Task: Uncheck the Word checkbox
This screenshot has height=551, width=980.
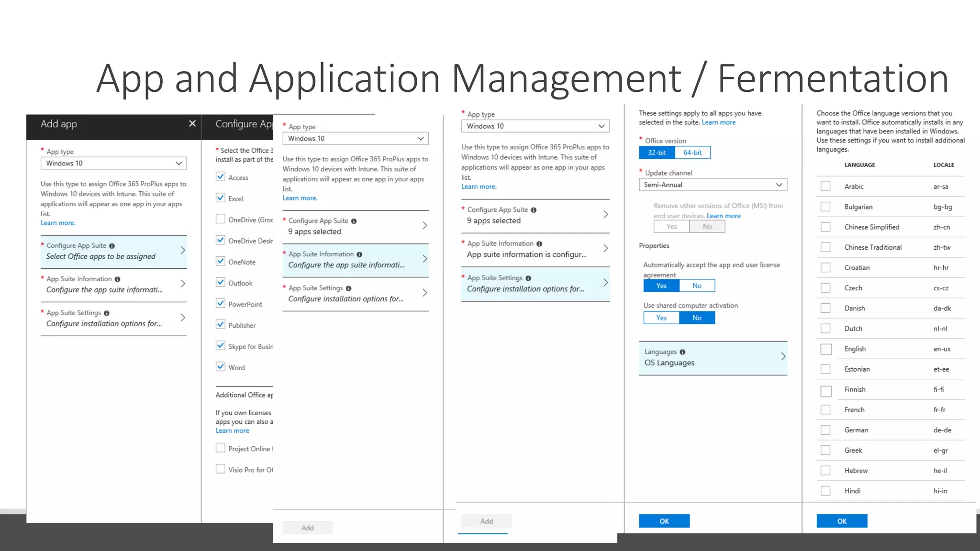Action: point(221,366)
